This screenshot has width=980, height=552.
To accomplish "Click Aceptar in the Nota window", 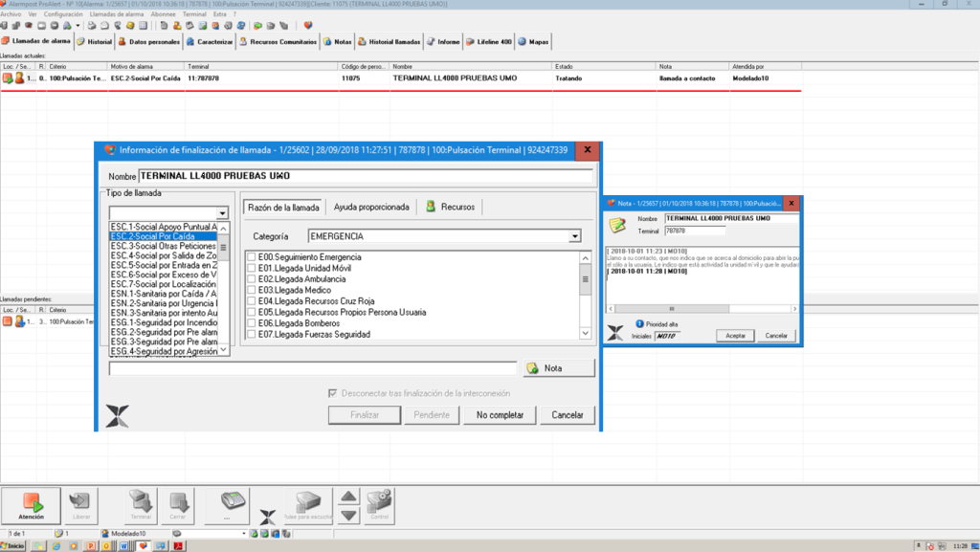I will click(735, 336).
